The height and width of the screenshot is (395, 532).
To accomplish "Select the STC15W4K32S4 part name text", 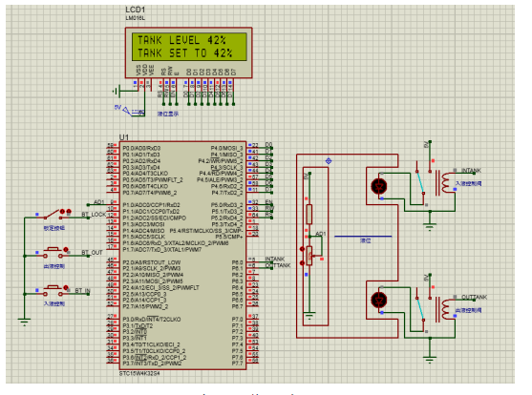I will click(139, 373).
